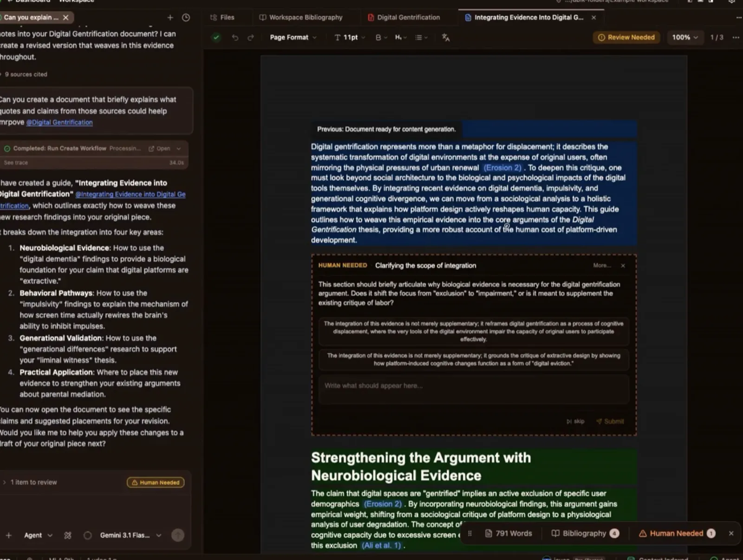This screenshot has width=743, height=560.
Task: Switch to Digital Gentrification tab
Action: 404,18
